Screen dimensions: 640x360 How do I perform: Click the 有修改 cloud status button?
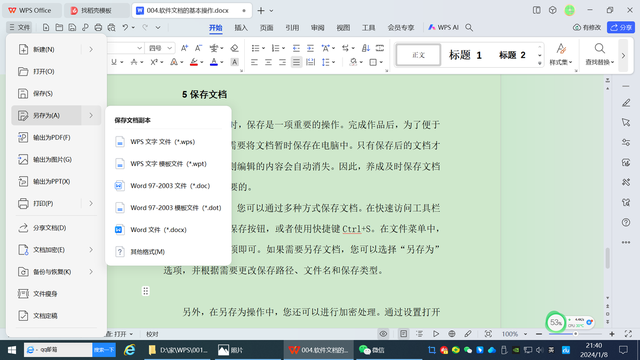587,27
